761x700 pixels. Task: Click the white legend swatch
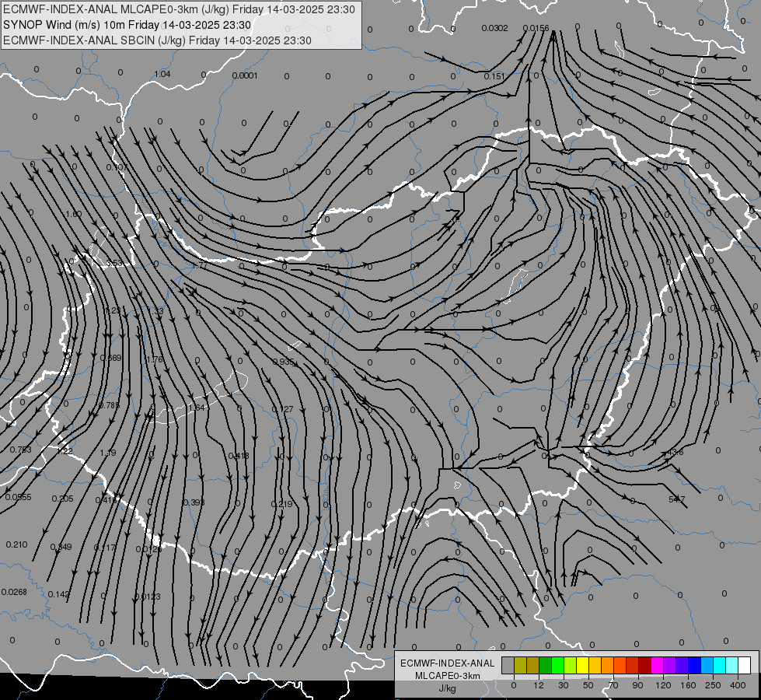click(744, 665)
